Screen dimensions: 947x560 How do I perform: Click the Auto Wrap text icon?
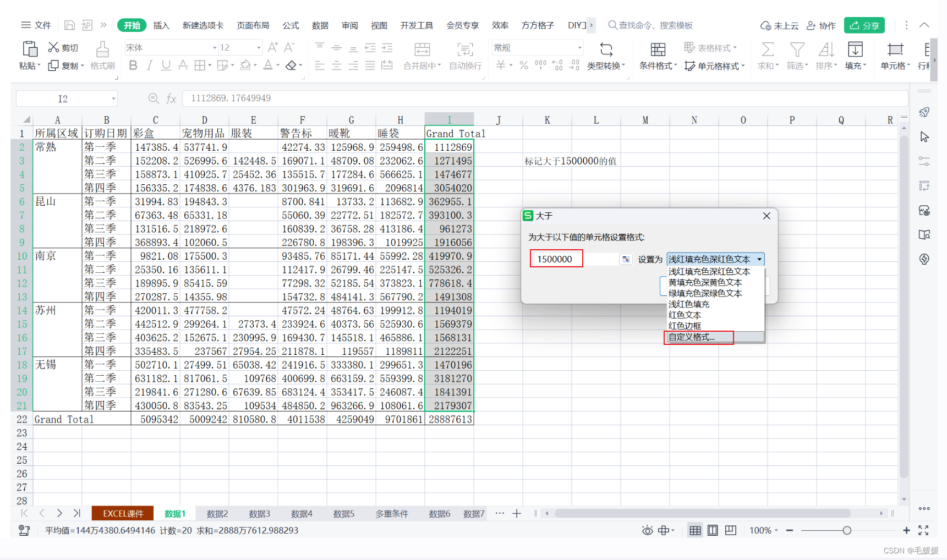465,49
